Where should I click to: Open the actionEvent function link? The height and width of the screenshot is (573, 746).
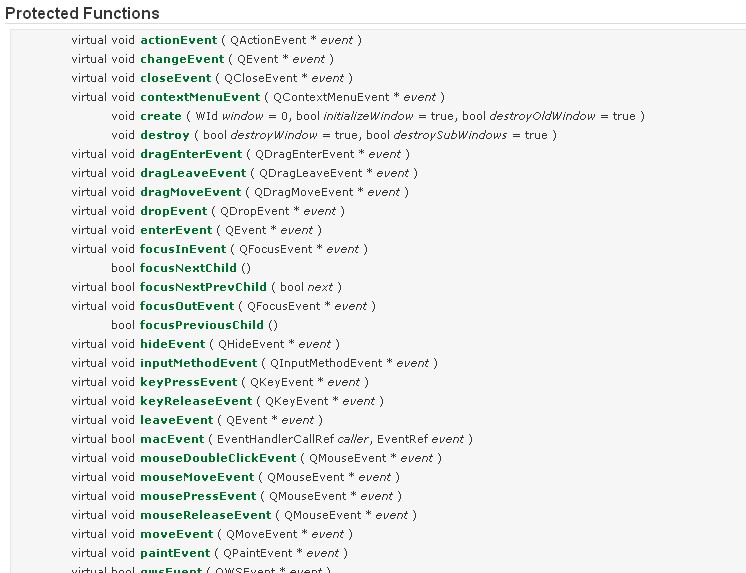178,40
